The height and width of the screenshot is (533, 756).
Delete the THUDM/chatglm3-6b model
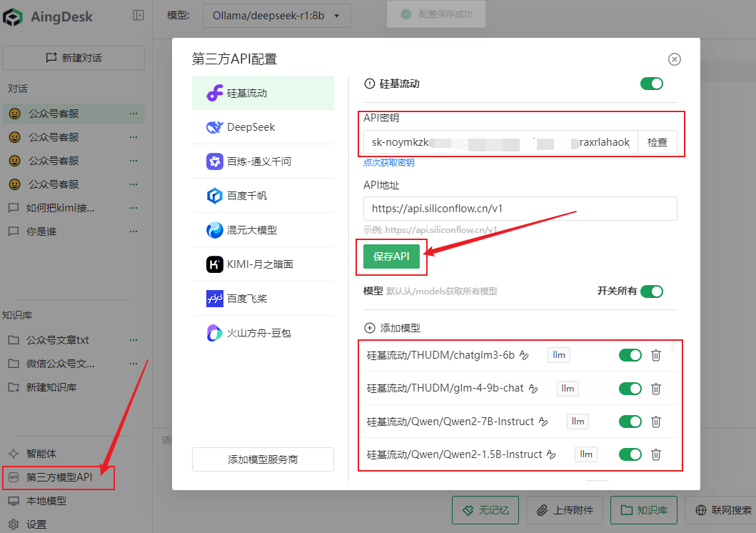(x=656, y=356)
